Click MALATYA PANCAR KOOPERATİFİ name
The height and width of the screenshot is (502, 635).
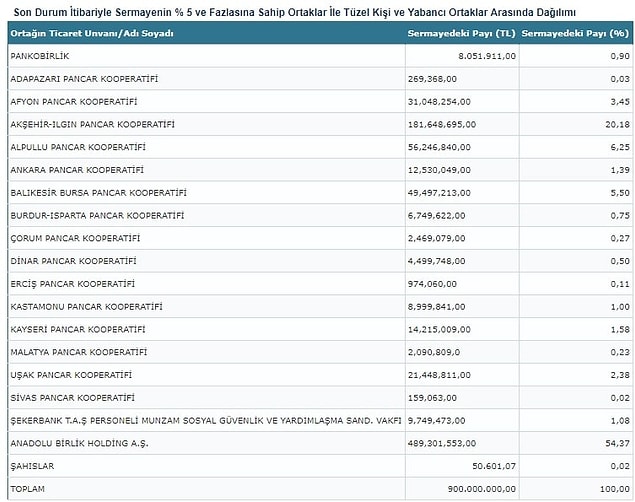79,352
